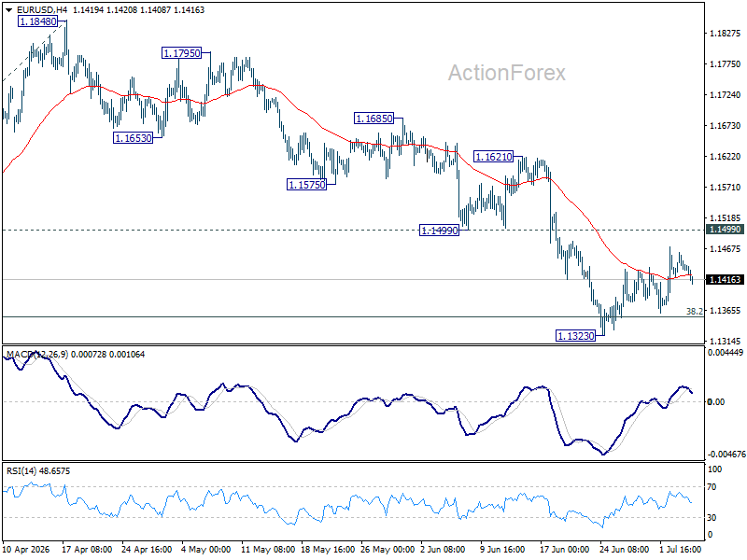The width and height of the screenshot is (747, 560).
Task: Select the 1.15750 price label
Action: 307,184
